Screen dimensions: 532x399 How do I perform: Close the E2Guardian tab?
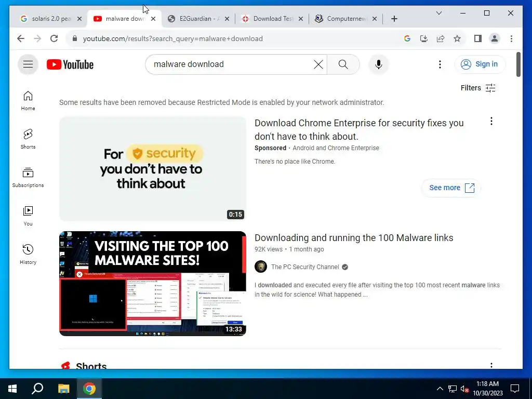tap(227, 19)
